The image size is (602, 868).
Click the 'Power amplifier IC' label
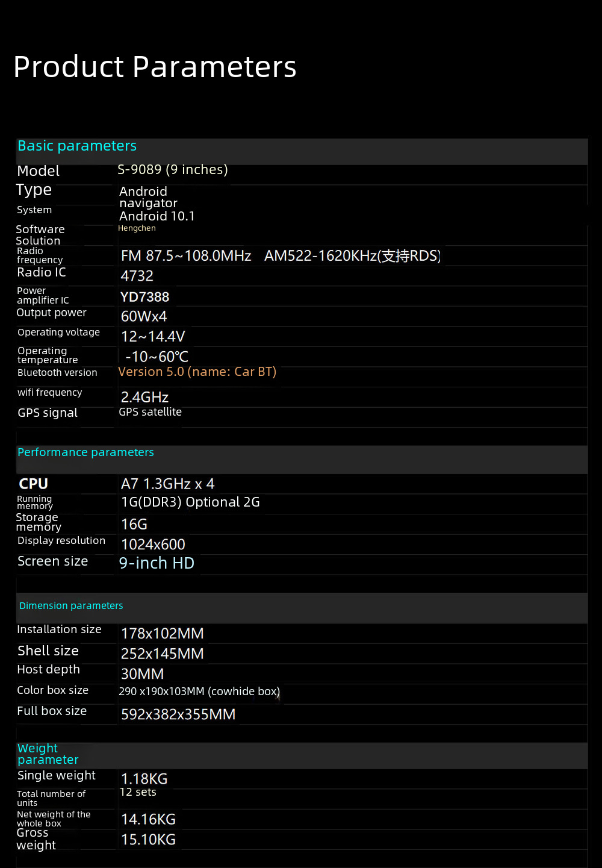pyautogui.click(x=43, y=295)
